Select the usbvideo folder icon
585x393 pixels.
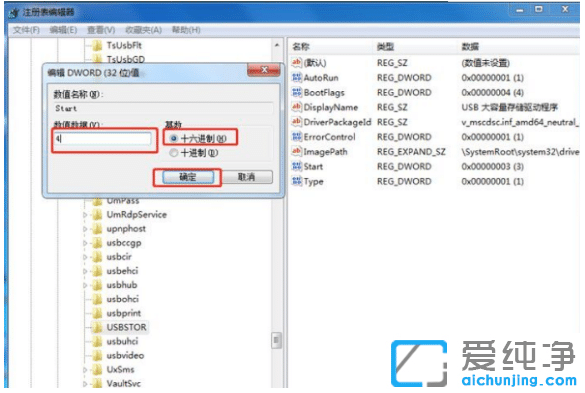(97, 356)
